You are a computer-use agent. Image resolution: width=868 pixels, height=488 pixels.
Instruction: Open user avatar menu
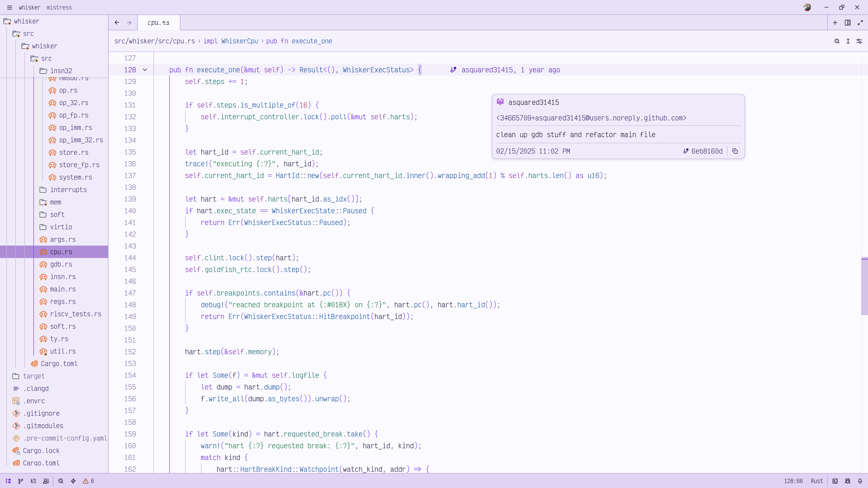[x=807, y=7]
